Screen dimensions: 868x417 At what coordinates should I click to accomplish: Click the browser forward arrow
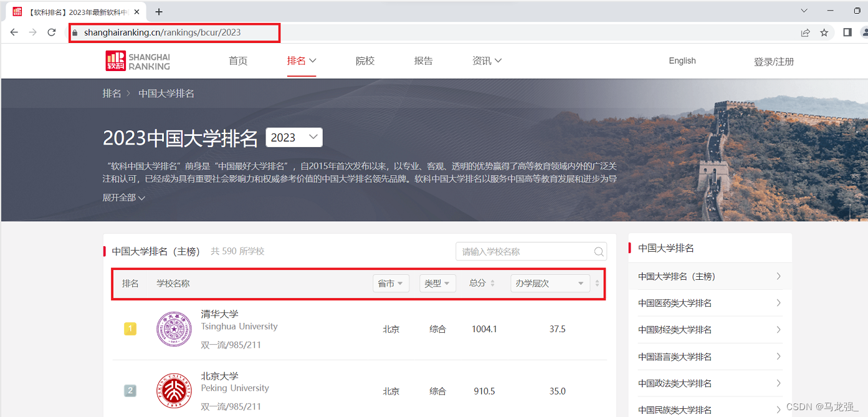pos(32,32)
